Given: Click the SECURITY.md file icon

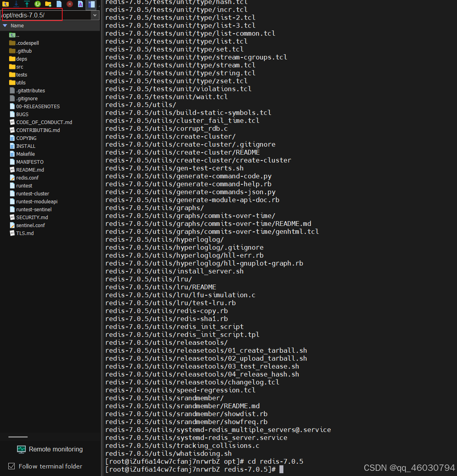Looking at the screenshot, I should pyautogui.click(x=12, y=217).
